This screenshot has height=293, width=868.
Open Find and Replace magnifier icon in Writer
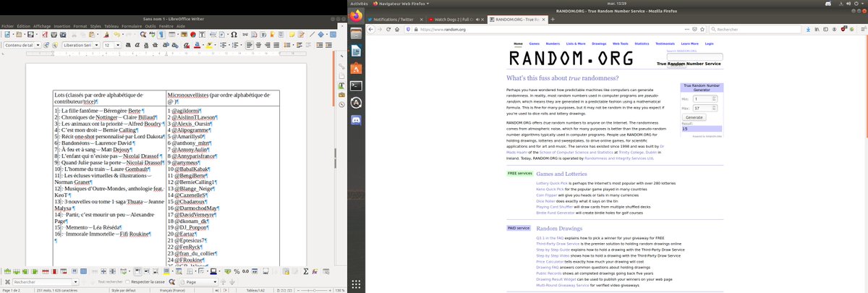142,35
